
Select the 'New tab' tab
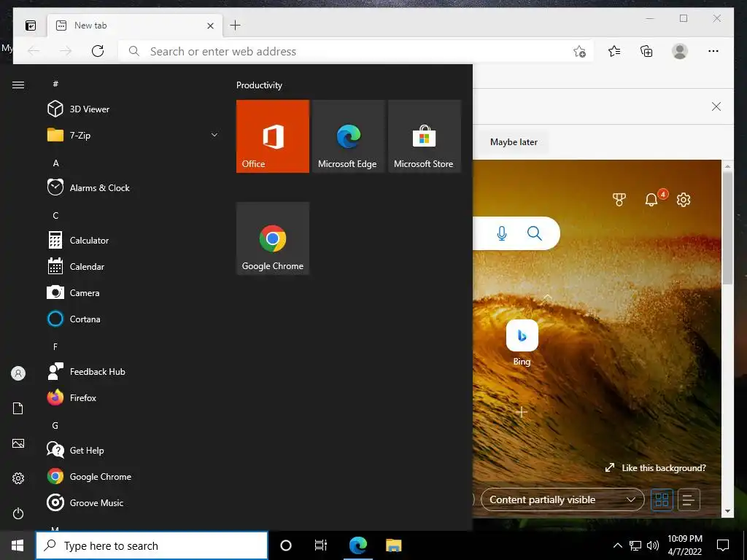[x=135, y=26]
